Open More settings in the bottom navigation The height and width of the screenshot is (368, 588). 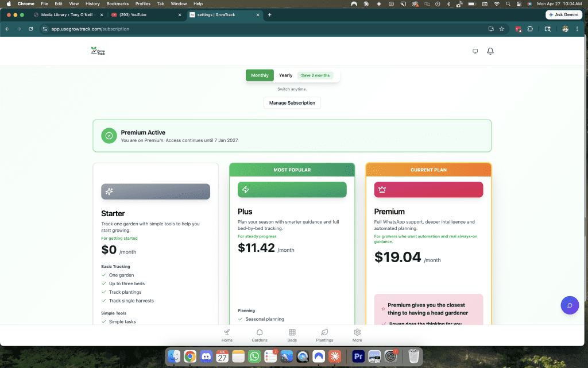click(357, 335)
